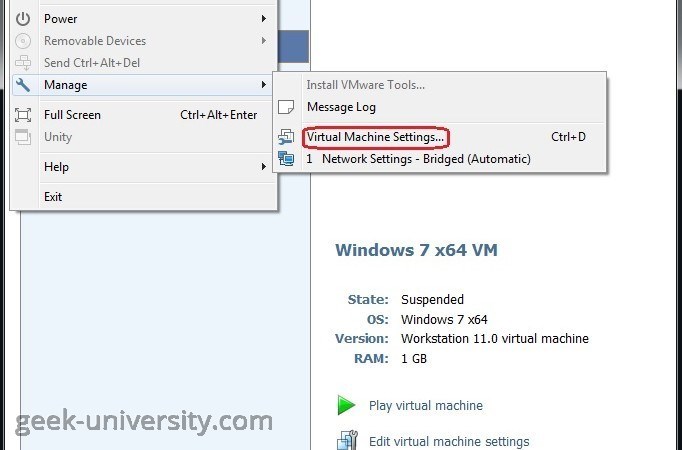Open Removable Devices menu entry

coord(144,41)
